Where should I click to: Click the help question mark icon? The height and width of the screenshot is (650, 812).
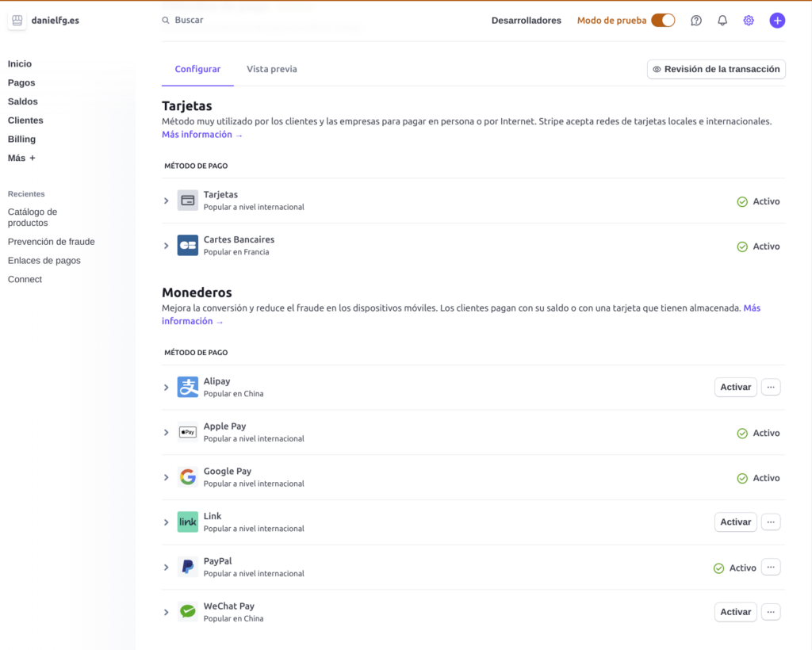click(696, 21)
